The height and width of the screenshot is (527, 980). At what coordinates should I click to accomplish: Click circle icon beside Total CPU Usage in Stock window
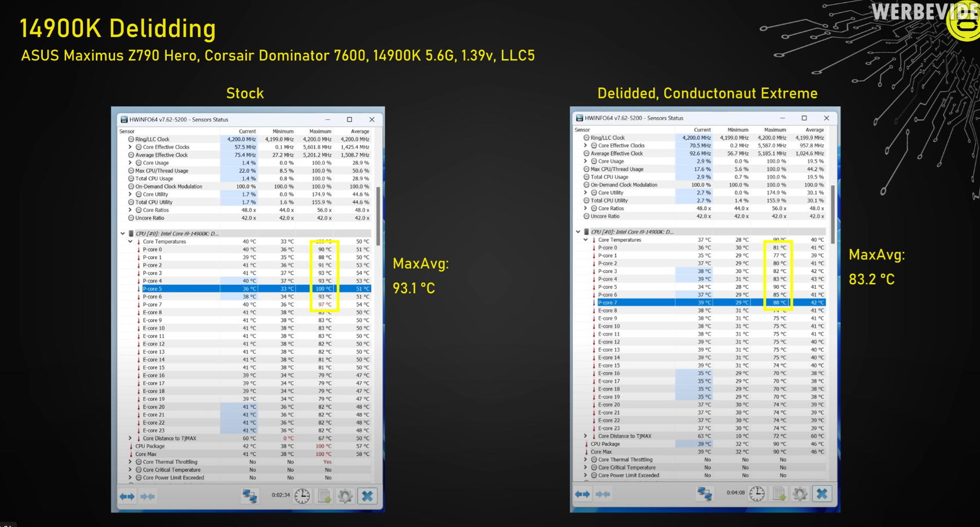pyautogui.click(x=131, y=178)
